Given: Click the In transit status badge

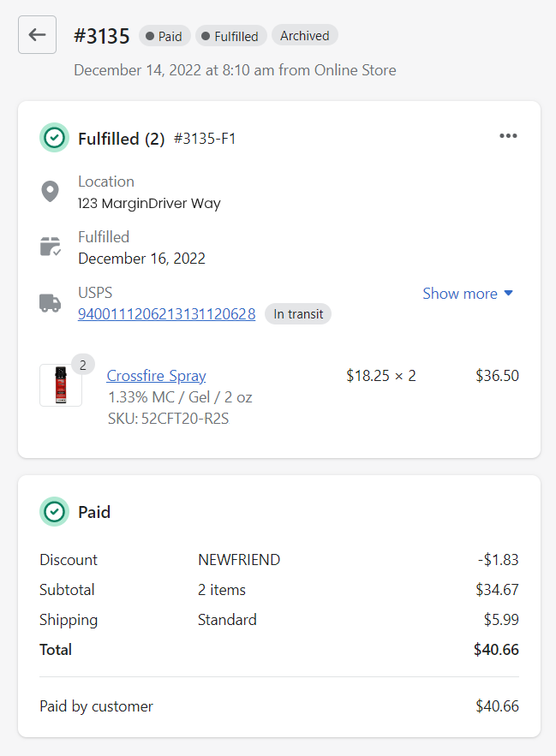Looking at the screenshot, I should (x=297, y=313).
